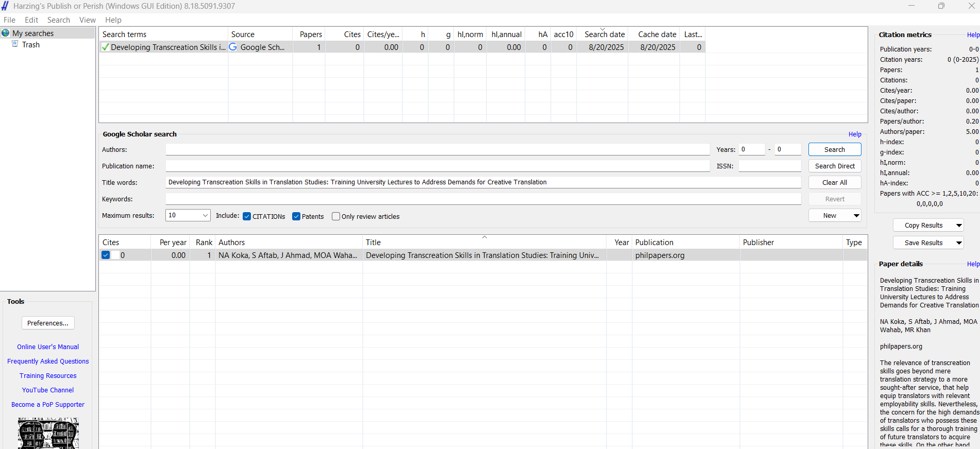Click the Publish or Perish app icon
Image resolution: width=980 pixels, height=449 pixels.
coord(5,6)
